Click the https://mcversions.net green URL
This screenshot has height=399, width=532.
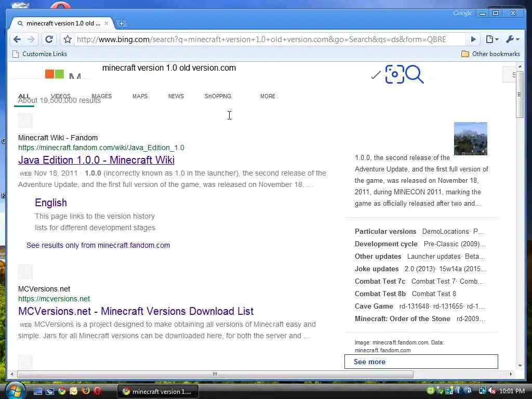tap(54, 299)
